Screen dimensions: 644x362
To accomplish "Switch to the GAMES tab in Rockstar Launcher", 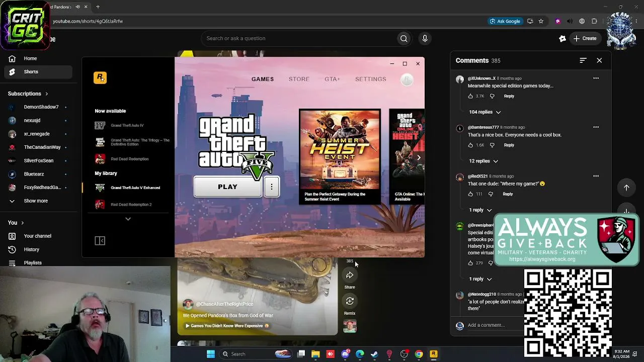I will 263,79.
